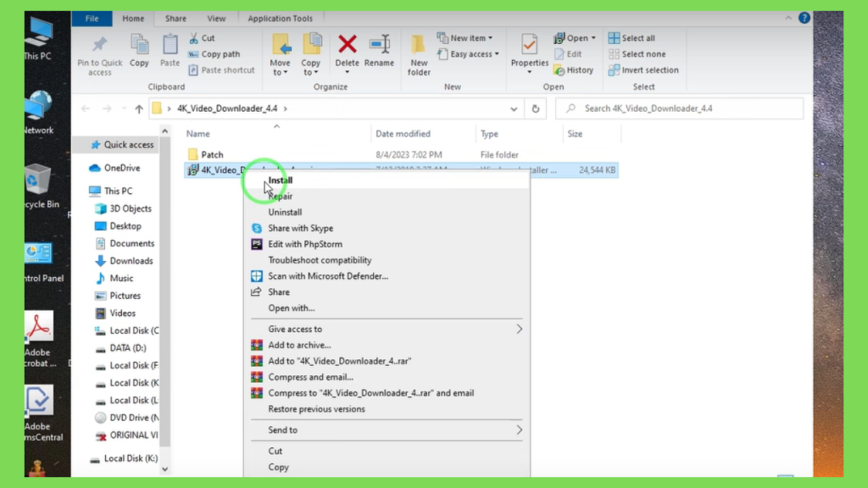The height and width of the screenshot is (488, 868).
Task: Click Invert selection in ribbon
Action: (x=643, y=70)
